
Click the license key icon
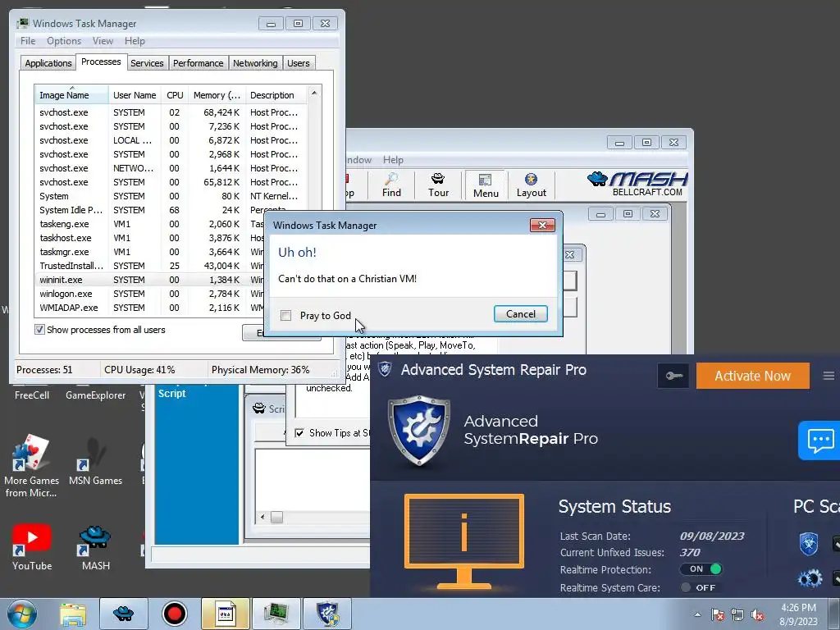(x=673, y=376)
